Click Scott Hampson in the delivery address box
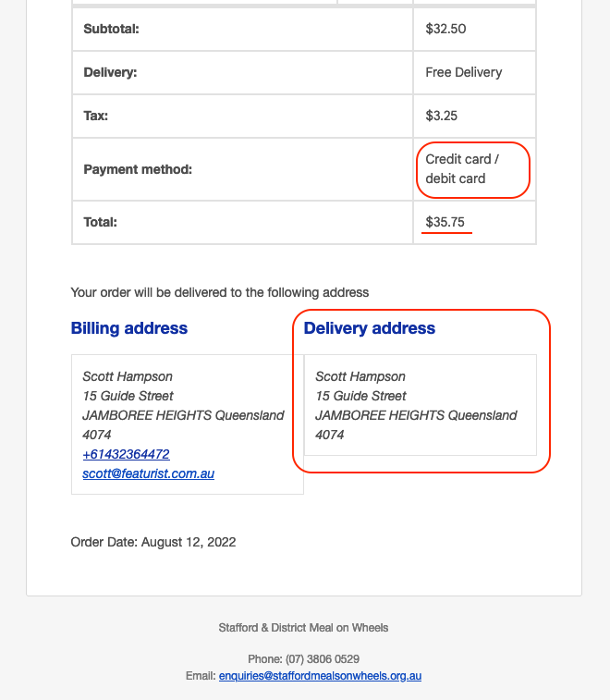Screen dimensions: 610x700 (x=360, y=376)
